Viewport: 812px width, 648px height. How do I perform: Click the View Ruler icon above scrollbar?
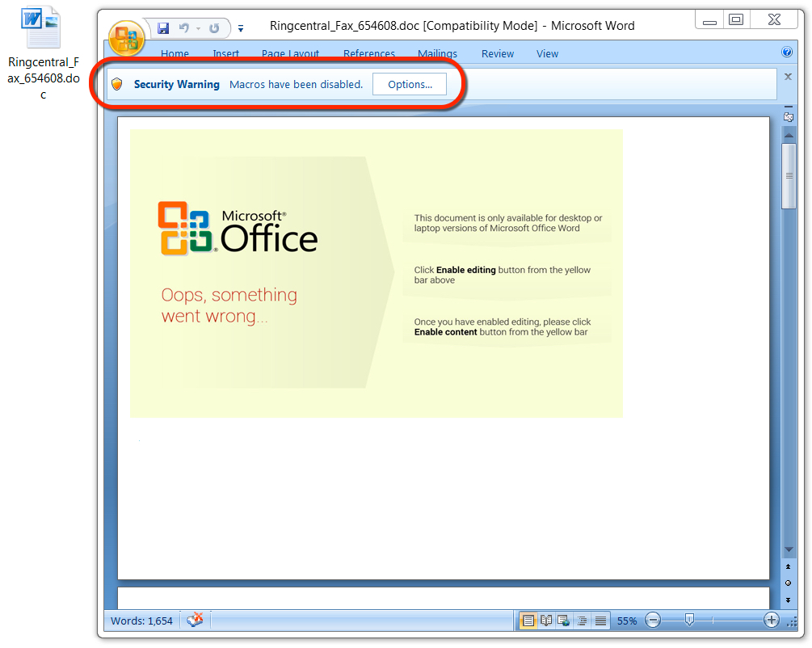(x=789, y=117)
